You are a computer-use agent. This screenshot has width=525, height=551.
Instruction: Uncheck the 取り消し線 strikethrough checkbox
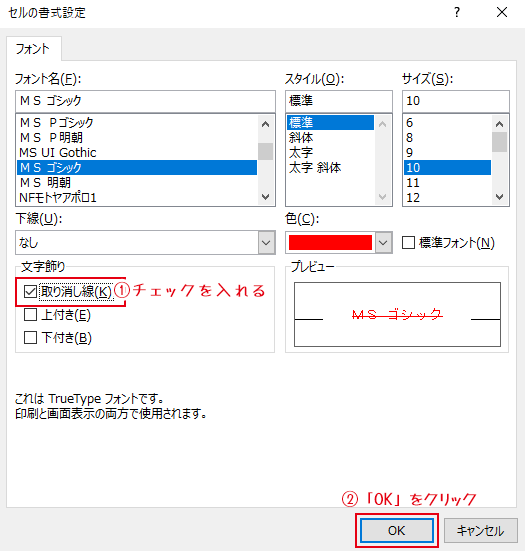point(30,291)
